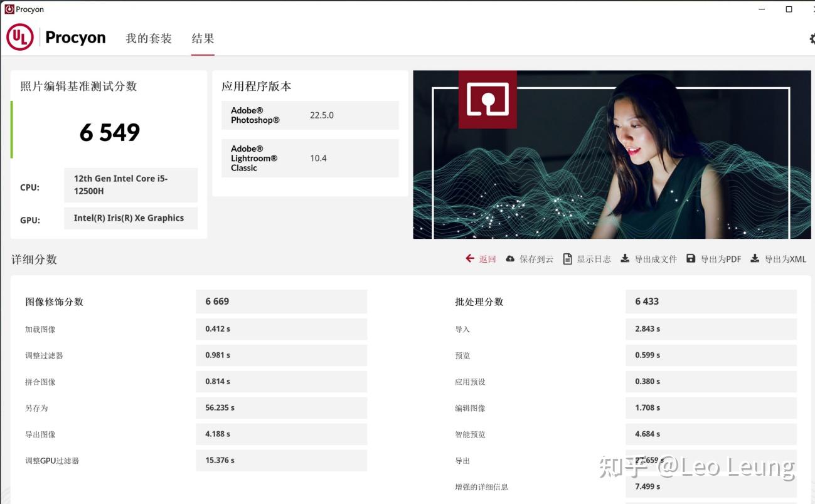Click the Procyon icon in the title bar
815x504 pixels.
(9, 9)
